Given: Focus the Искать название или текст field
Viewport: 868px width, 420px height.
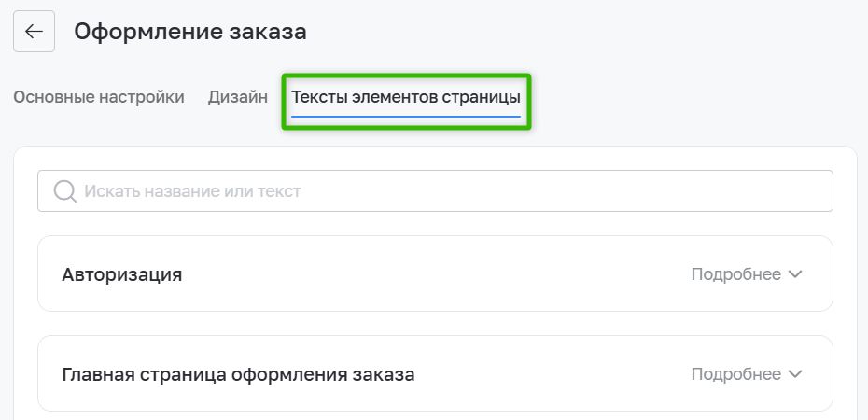Looking at the screenshot, I should [435, 191].
